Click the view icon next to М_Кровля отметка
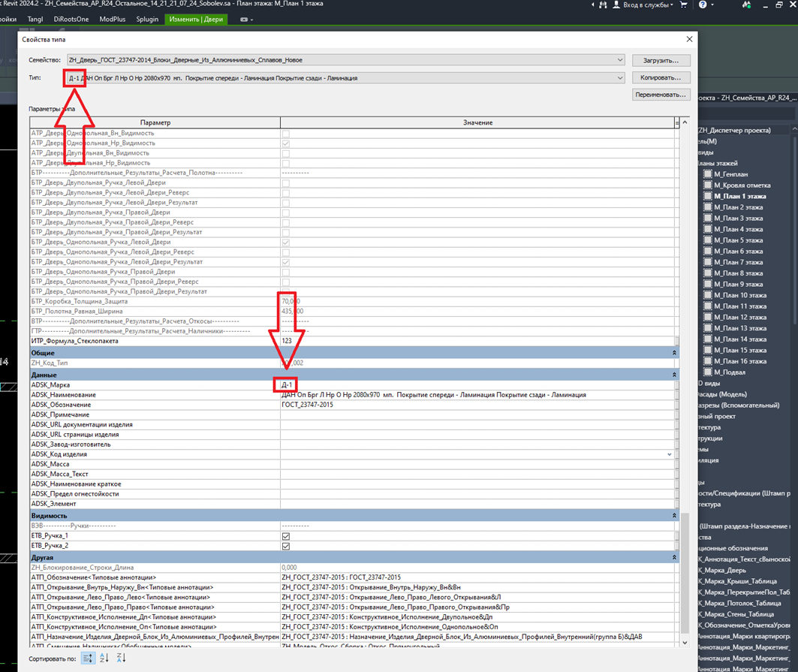Screen dimensions: 798x672 707,185
